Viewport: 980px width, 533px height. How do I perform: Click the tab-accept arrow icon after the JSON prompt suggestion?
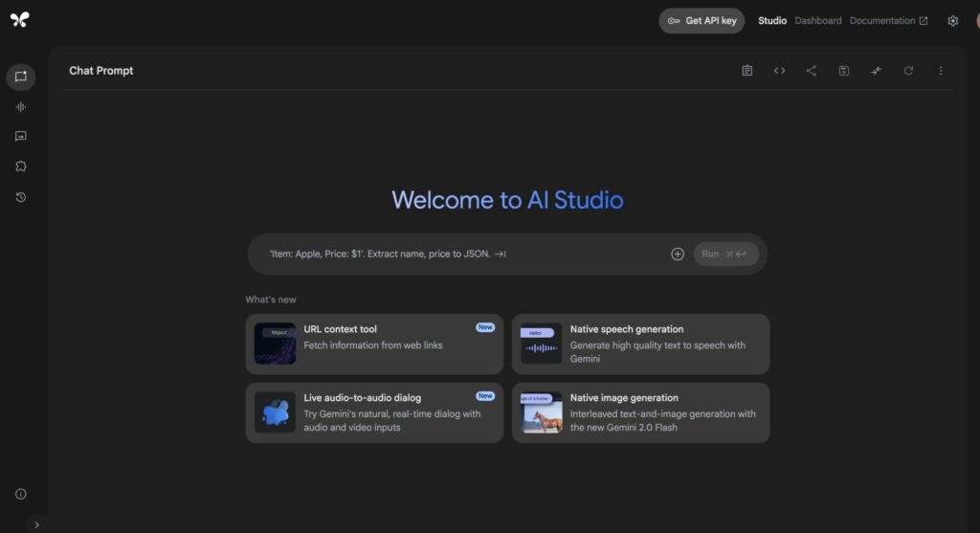500,254
